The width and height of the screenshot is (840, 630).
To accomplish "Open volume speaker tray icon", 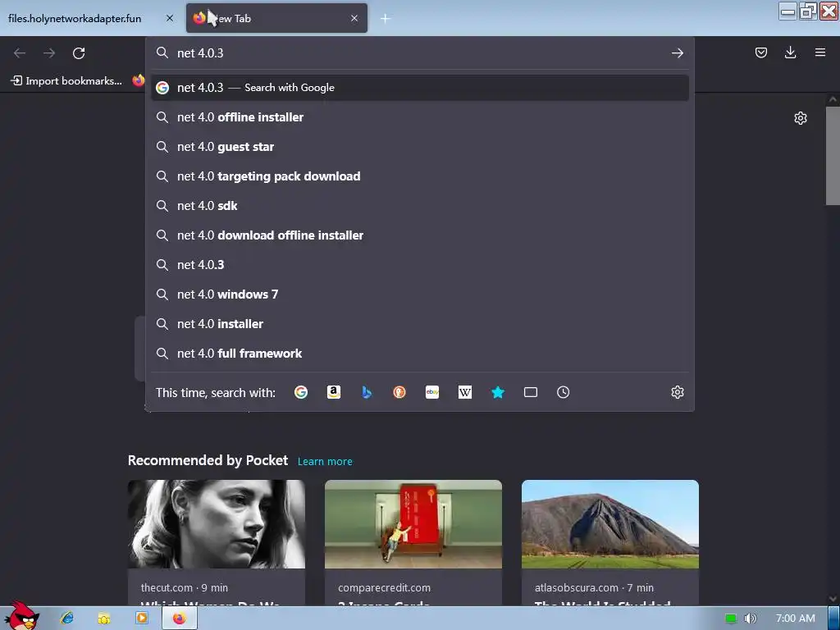I will (x=751, y=619).
